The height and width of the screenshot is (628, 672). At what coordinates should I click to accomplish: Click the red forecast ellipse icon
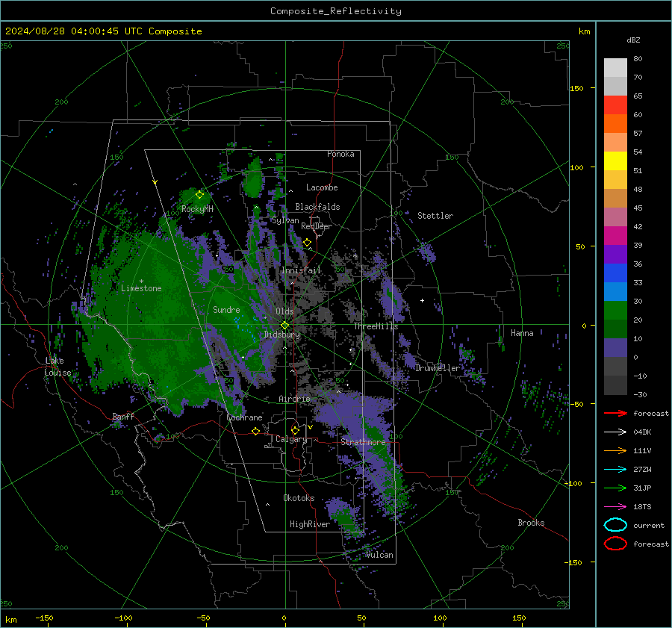click(615, 544)
